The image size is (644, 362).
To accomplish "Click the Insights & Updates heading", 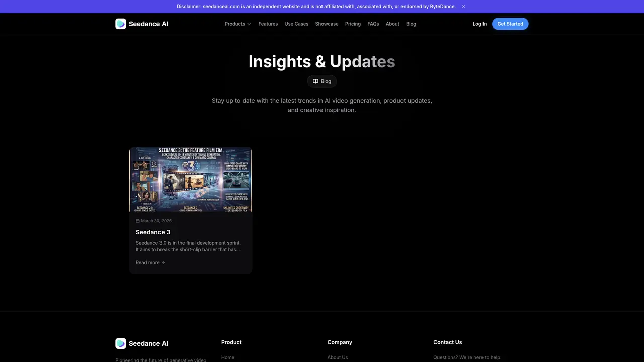I will pos(322,61).
